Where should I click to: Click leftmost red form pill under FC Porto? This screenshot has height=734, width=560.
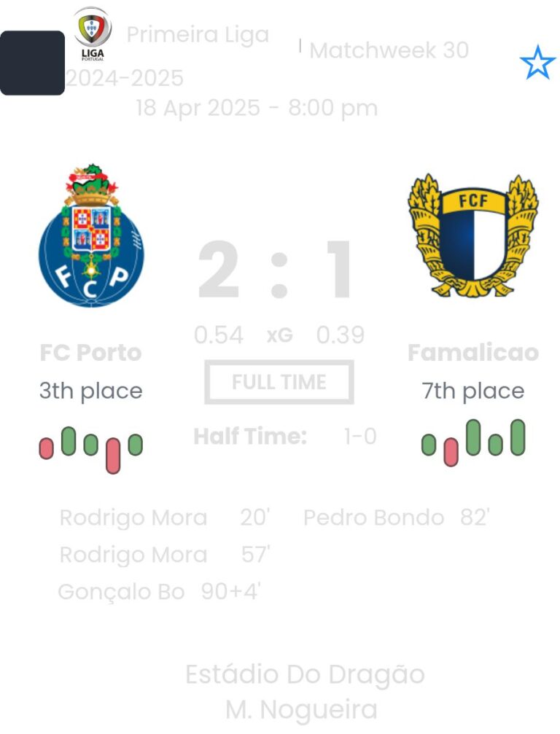point(47,448)
